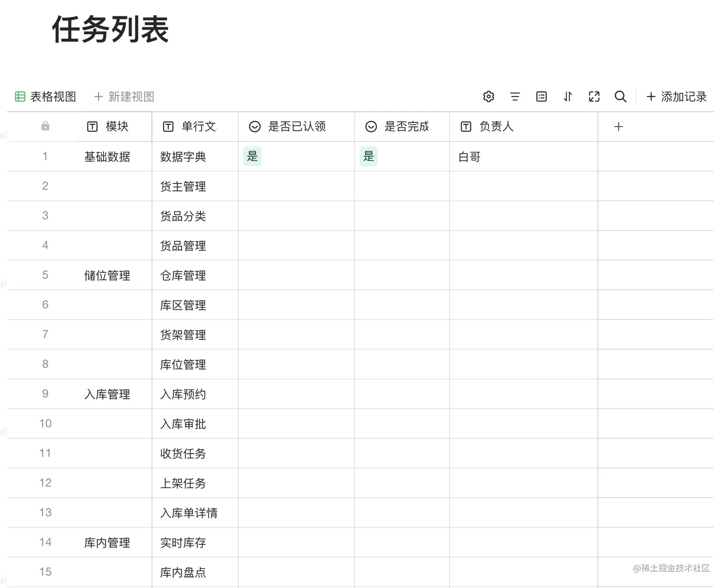
Task: Open 是否完成 cell for 货品分类 row
Action: [402, 216]
